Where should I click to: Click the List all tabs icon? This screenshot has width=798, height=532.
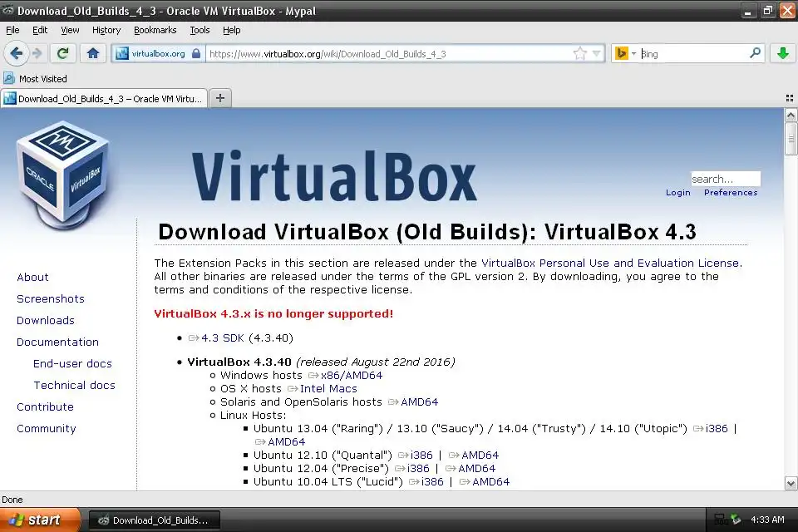click(x=790, y=98)
